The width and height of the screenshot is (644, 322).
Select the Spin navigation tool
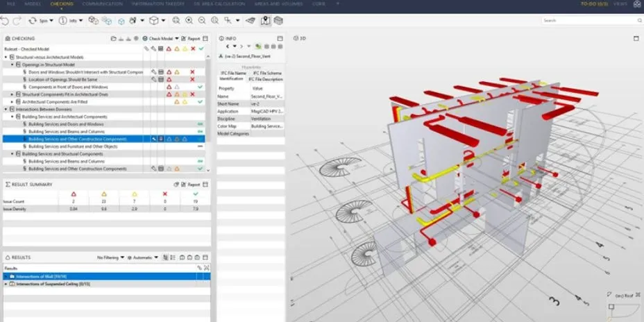pyautogui.click(x=37, y=21)
